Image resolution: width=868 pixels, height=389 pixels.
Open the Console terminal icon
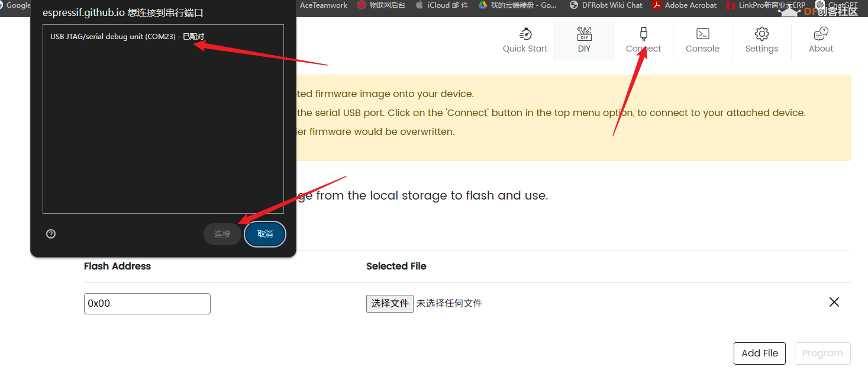[x=702, y=34]
